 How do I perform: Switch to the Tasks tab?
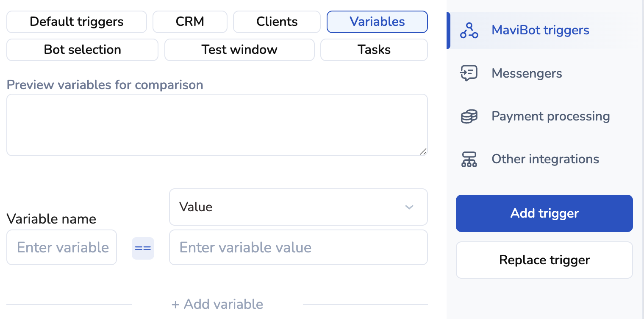(374, 50)
